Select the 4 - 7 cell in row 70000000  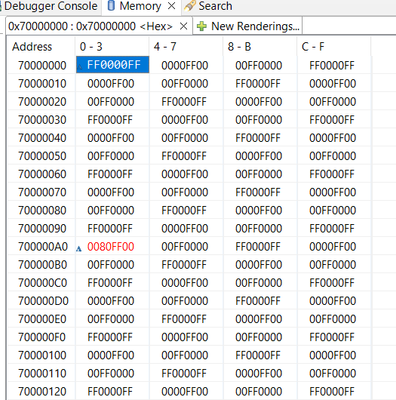[185, 65]
